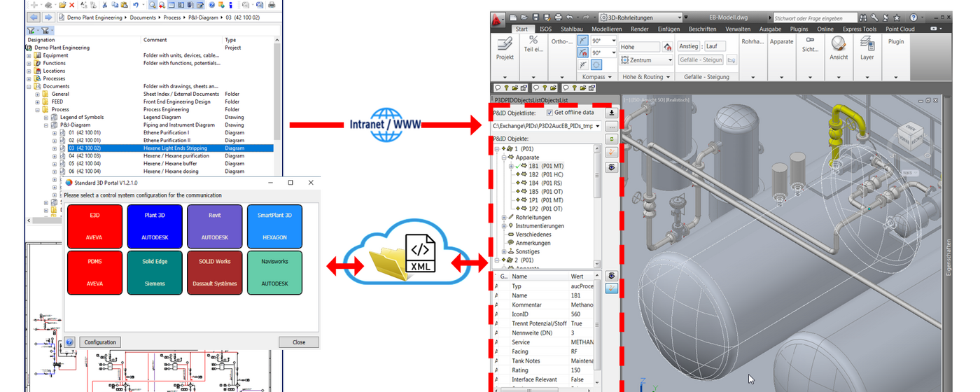This screenshot has width=980, height=392.
Task: Click the printer icon in the Engineering Base toolbar
Action: click(x=272, y=5)
